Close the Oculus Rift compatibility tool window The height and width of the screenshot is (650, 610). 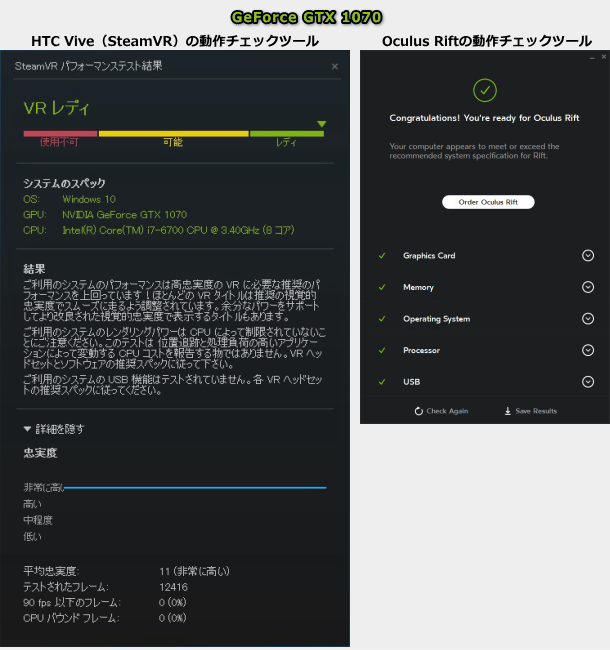(604, 57)
